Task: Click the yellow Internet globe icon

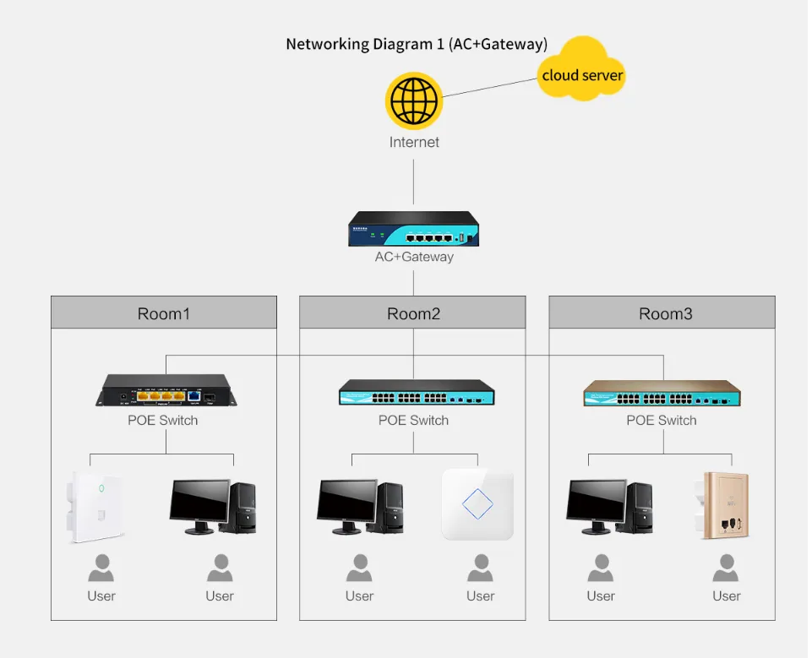Action: [x=413, y=100]
